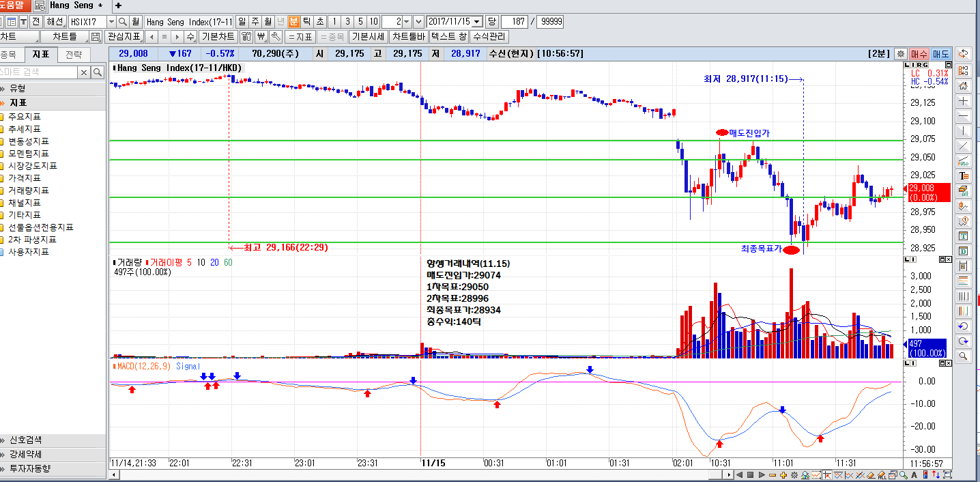Select the Auto trend line tool
This screenshot has width=980, height=482.
(x=964, y=160)
